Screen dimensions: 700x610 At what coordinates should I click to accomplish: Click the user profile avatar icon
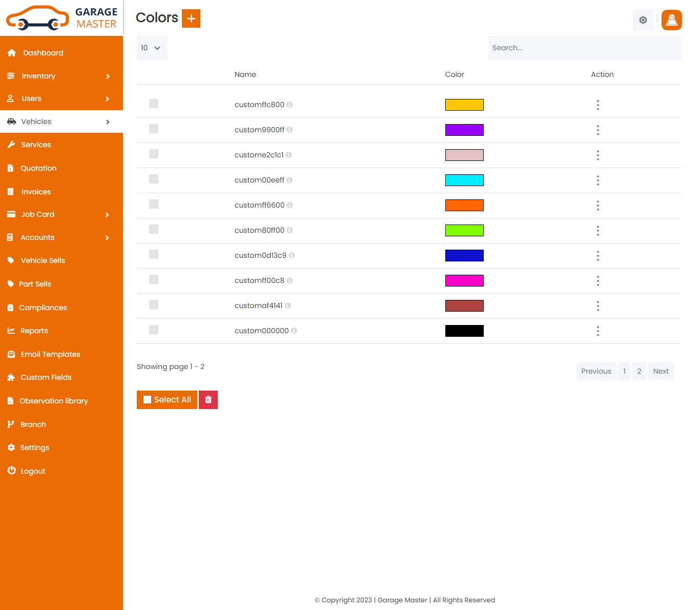[671, 20]
